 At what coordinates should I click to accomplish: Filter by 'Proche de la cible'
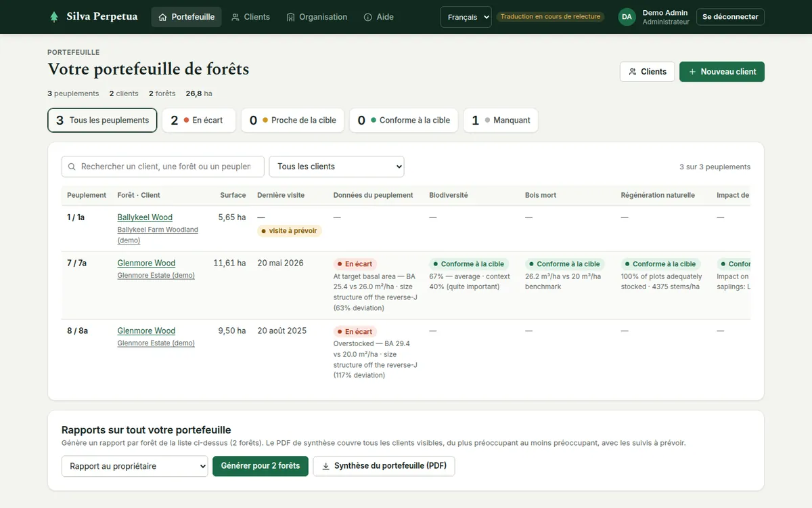point(292,121)
